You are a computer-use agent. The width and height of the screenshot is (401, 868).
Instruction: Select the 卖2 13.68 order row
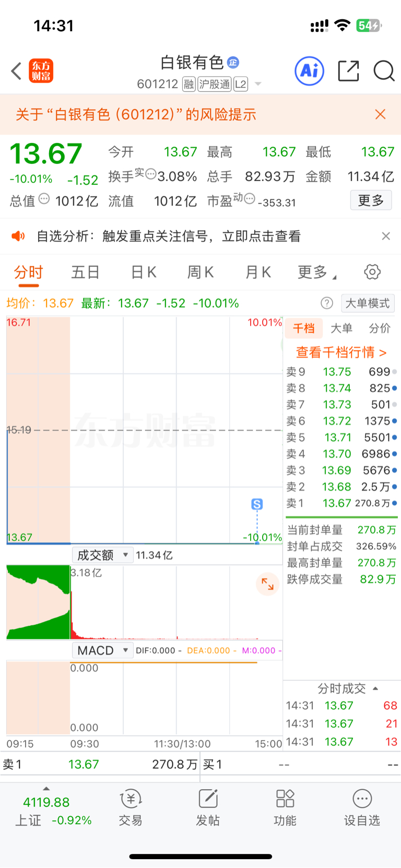coord(341,486)
